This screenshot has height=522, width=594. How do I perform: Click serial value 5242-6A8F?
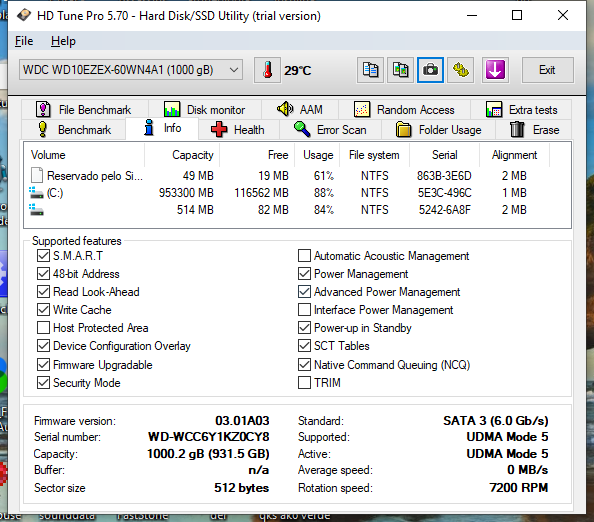coord(445,209)
